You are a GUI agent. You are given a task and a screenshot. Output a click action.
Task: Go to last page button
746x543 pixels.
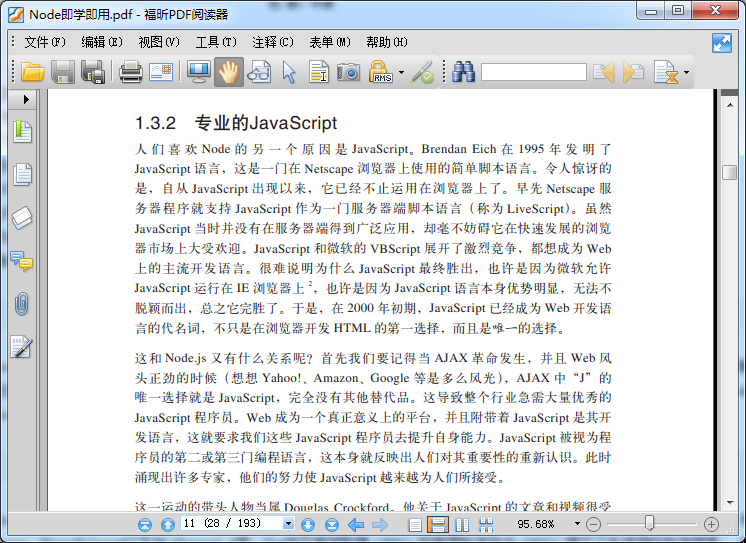[x=332, y=524]
